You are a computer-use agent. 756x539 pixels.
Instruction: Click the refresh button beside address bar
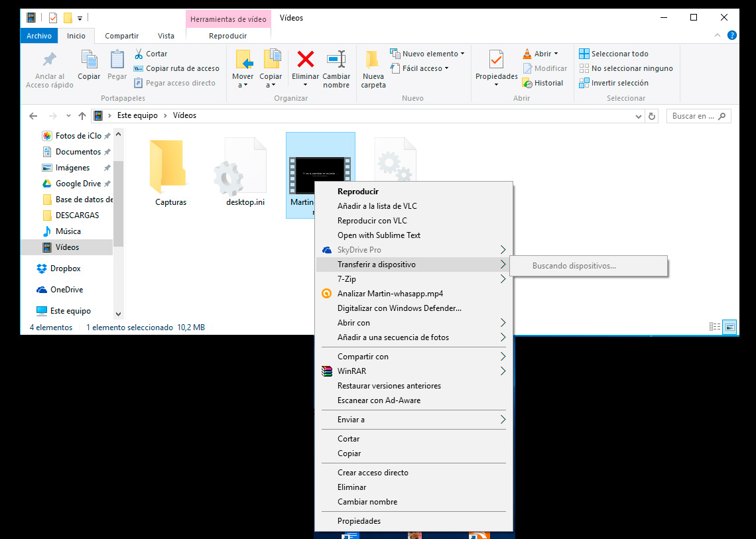pos(652,116)
